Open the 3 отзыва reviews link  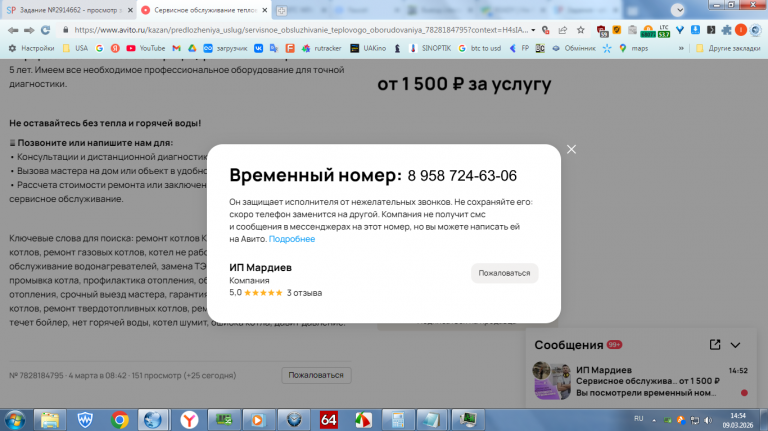[x=304, y=293]
